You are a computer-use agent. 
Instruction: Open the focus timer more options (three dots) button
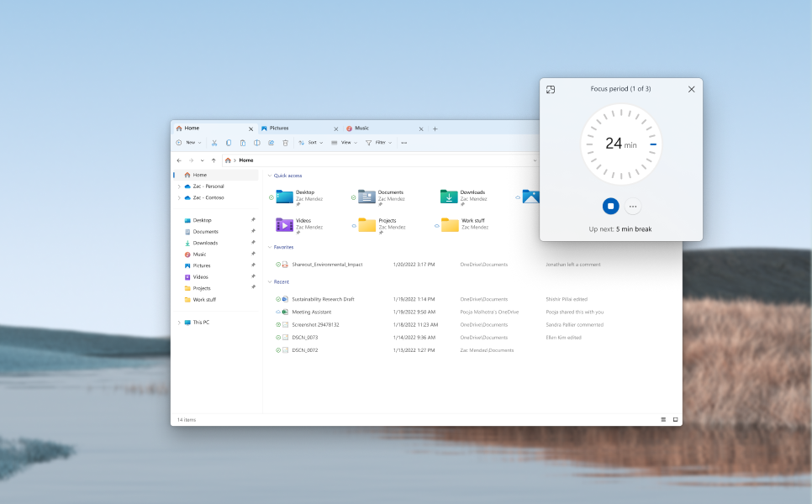[633, 206]
